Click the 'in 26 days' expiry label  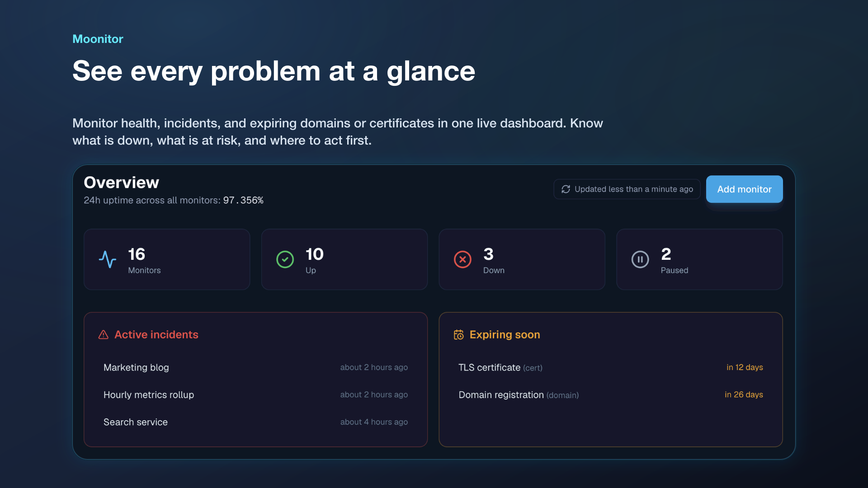click(744, 394)
